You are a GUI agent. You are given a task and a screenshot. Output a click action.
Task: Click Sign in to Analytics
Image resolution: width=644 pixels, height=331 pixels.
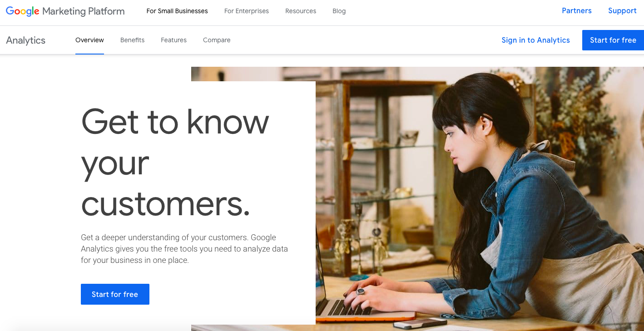coord(535,40)
